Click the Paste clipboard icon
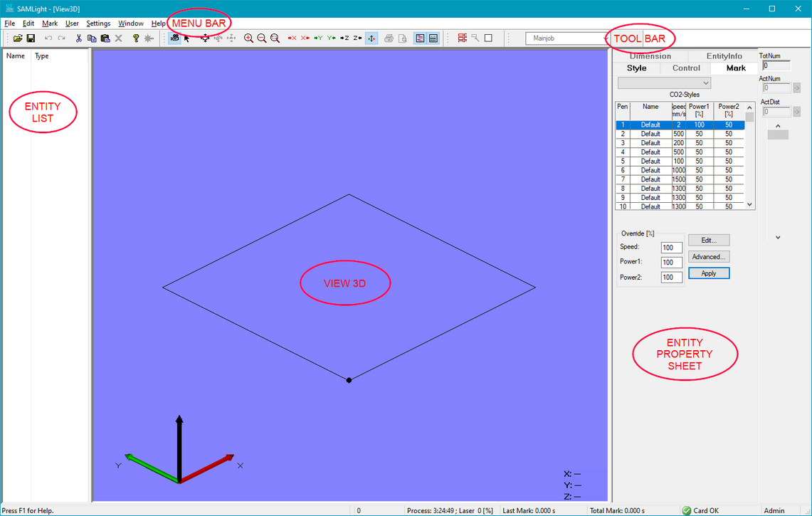The image size is (812, 516). pyautogui.click(x=105, y=38)
